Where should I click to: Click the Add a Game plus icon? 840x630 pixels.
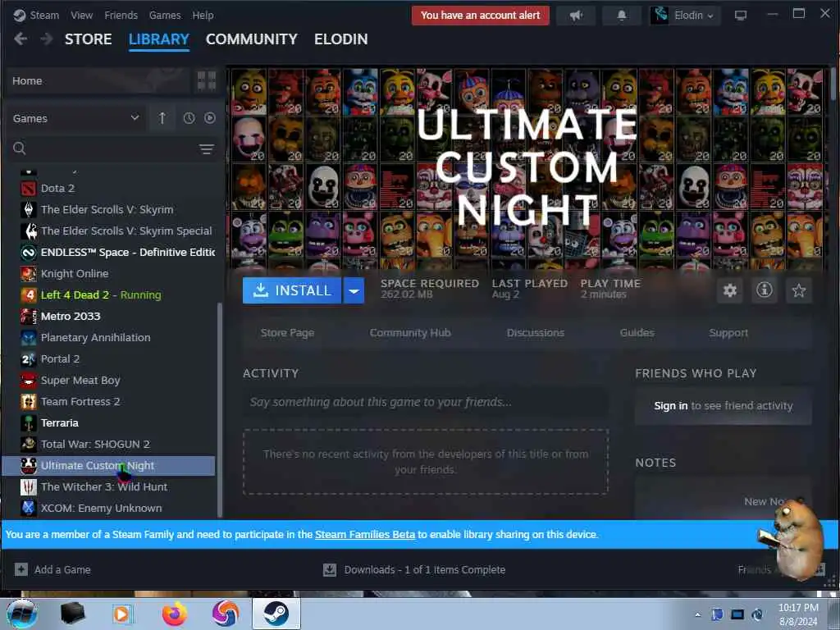(x=21, y=569)
